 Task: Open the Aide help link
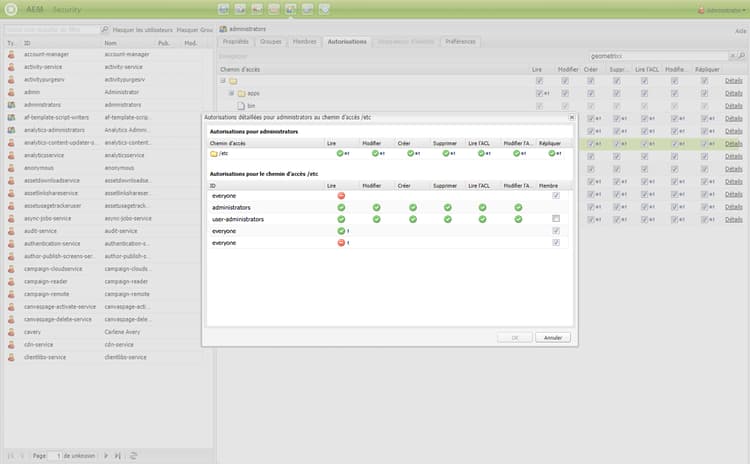tap(741, 31)
